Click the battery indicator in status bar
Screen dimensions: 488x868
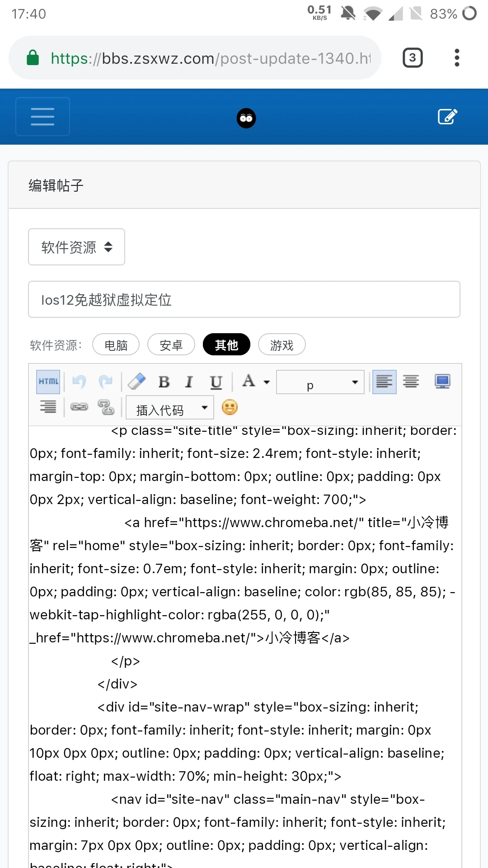[x=469, y=14]
